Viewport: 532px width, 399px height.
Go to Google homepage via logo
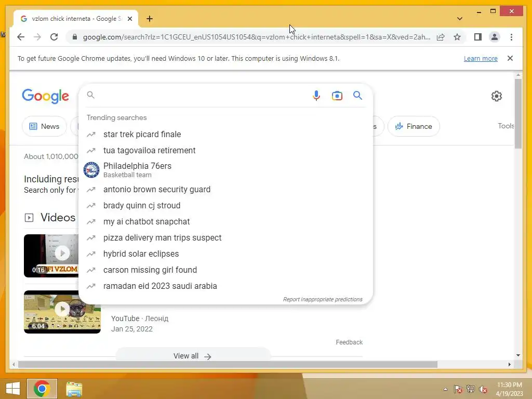click(x=46, y=96)
